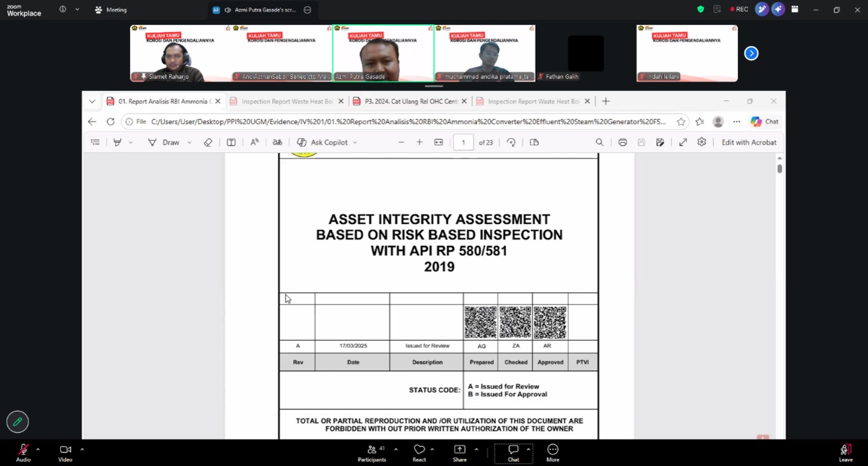
Task: Open the PDF search magnifier
Action: point(599,142)
